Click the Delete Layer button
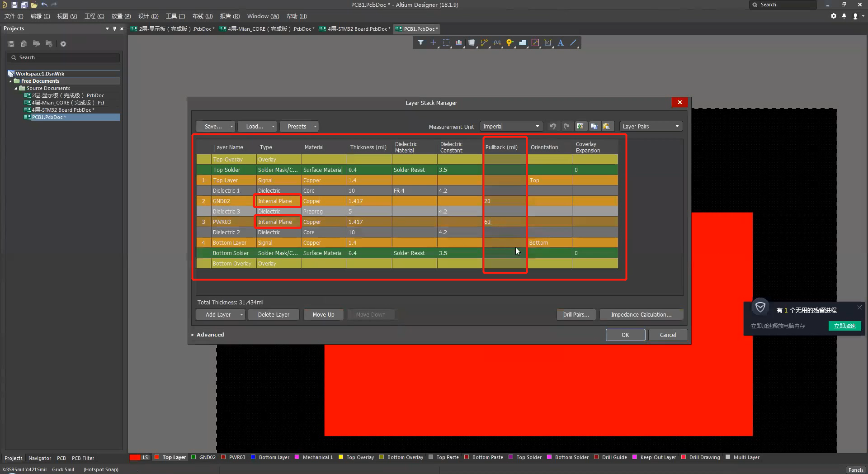868x474 pixels. (x=274, y=315)
